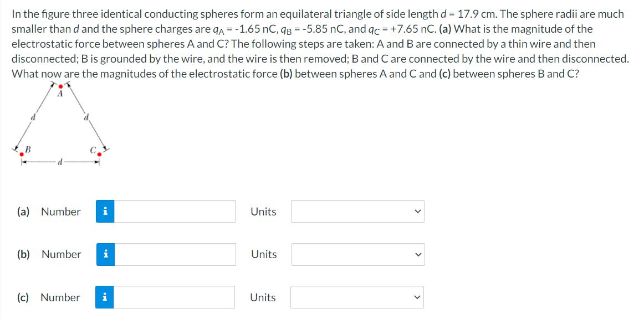The width and height of the screenshot is (644, 319).
Task: Click sphere A's red dot in the triangle diagram
Action: click(x=61, y=87)
